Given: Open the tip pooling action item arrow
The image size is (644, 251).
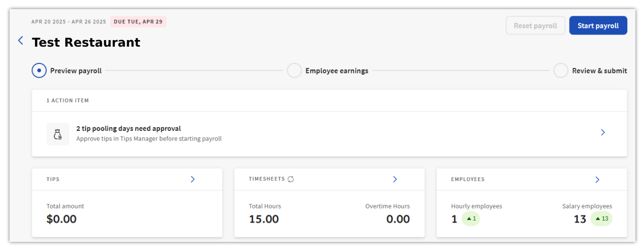Looking at the screenshot, I should tap(602, 132).
